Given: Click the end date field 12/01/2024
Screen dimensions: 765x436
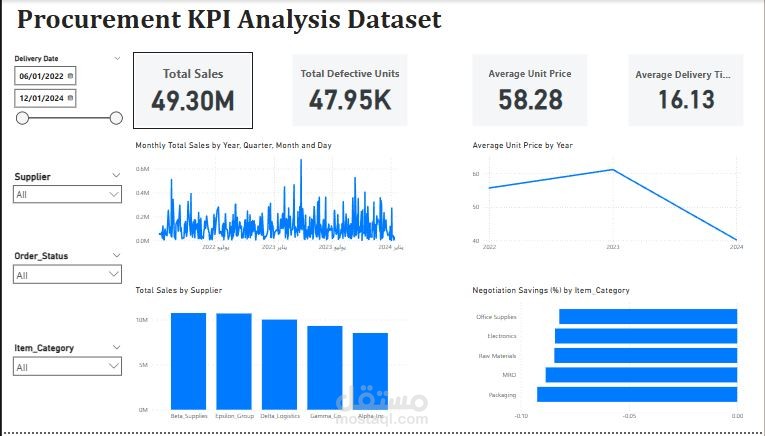Looking at the screenshot, I should (45, 98).
